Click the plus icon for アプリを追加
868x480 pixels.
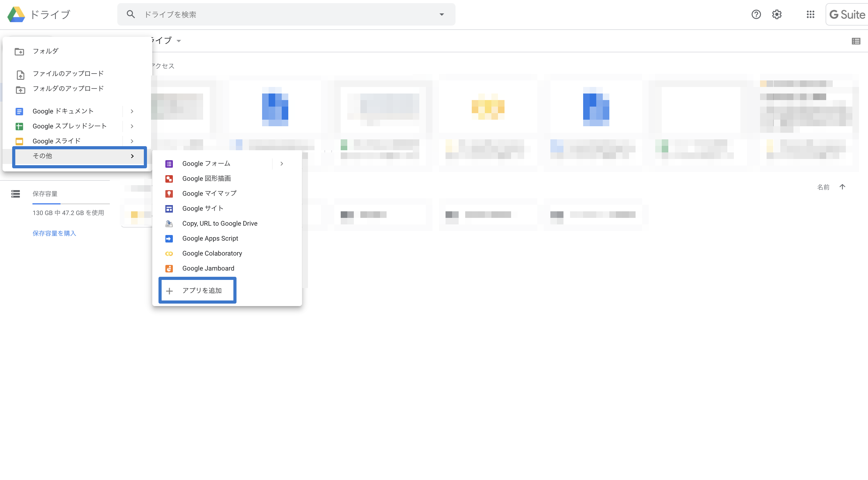click(169, 291)
